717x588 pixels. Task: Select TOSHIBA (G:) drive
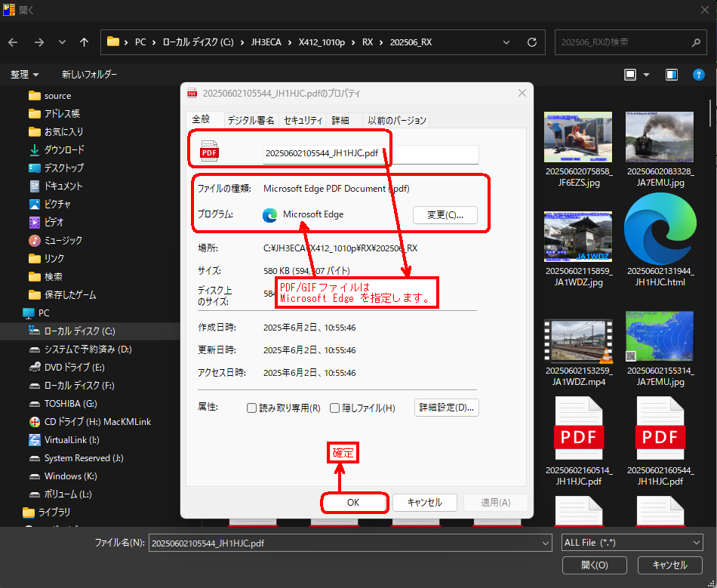coord(63,404)
